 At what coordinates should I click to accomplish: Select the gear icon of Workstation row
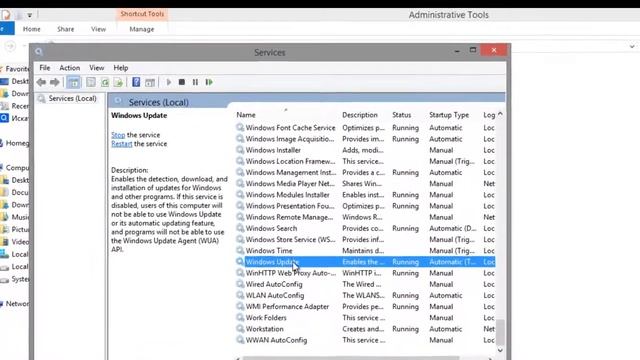pyautogui.click(x=240, y=329)
